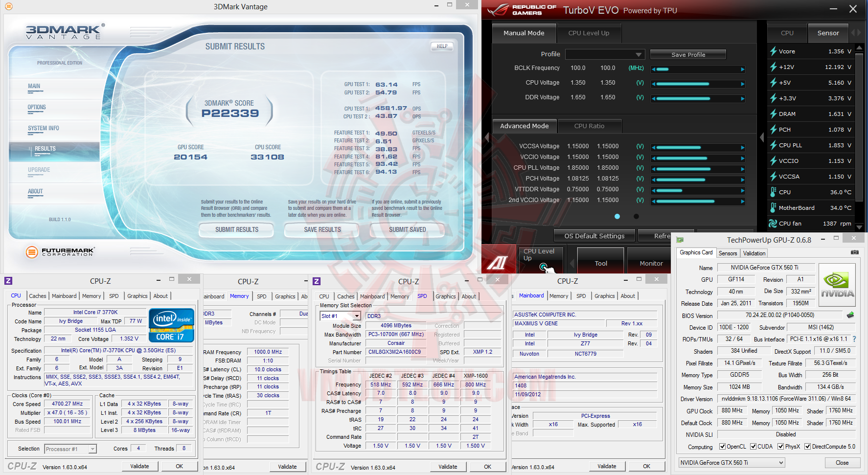Click the HELP button in 3DMark Vantage
The width and height of the screenshot is (868, 475).
tap(442, 46)
